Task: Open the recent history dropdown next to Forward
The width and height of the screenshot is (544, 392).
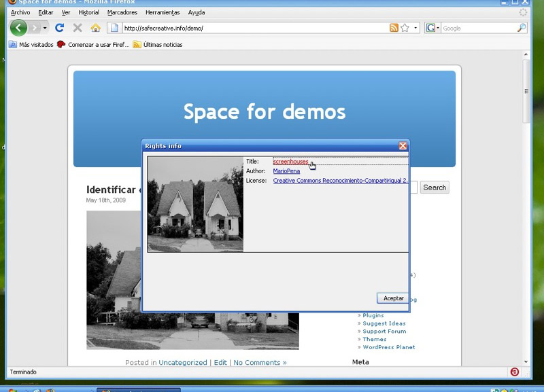Action: (x=45, y=28)
